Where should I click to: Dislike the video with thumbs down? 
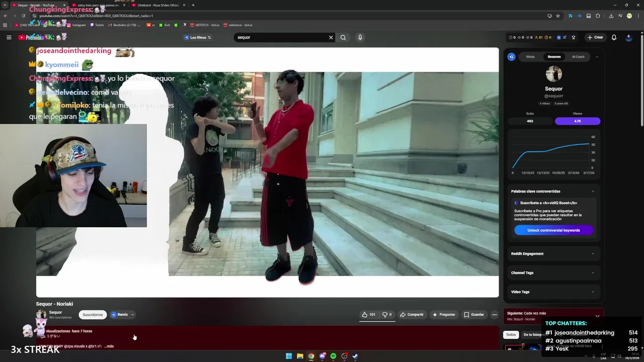tap(387, 315)
